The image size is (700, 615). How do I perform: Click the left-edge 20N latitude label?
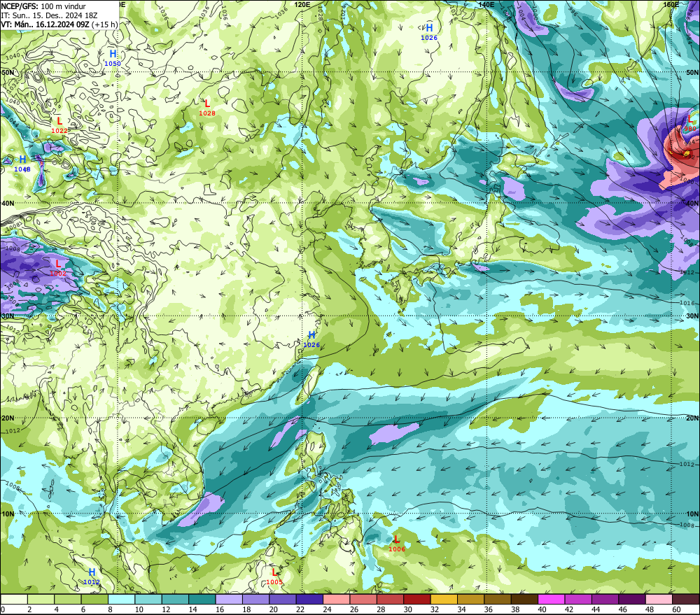(8, 418)
